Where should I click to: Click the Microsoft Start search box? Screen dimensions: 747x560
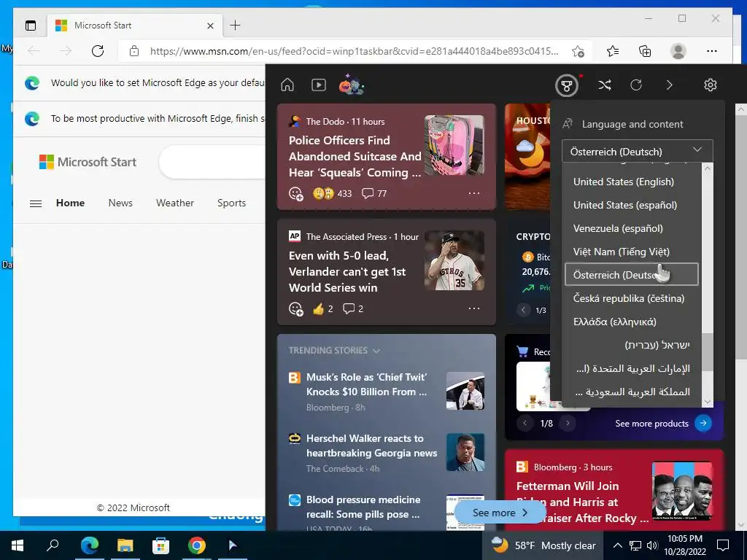(x=212, y=162)
